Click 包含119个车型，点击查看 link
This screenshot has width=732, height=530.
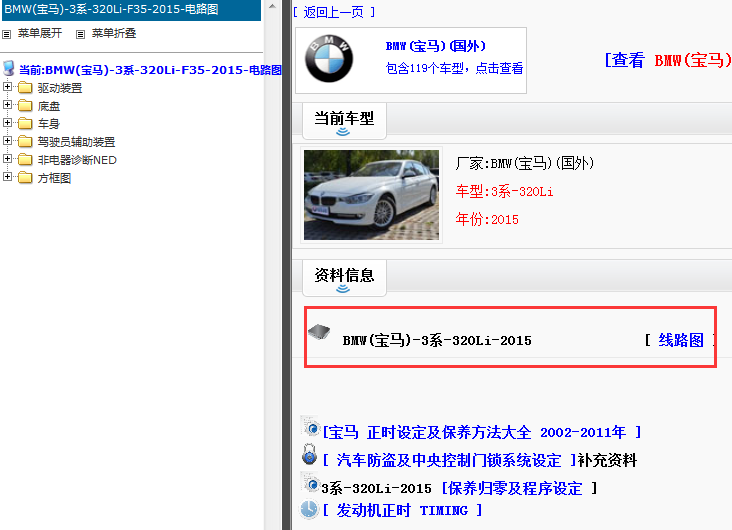(454, 68)
